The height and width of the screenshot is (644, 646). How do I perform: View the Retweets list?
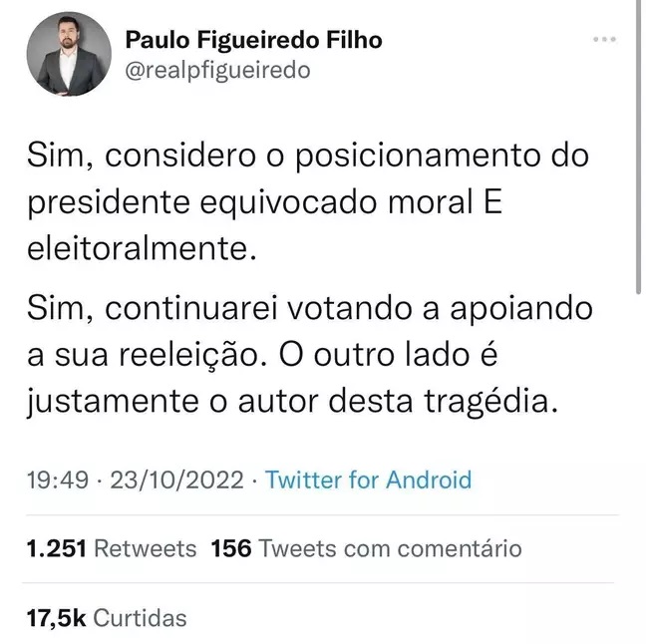[150, 548]
